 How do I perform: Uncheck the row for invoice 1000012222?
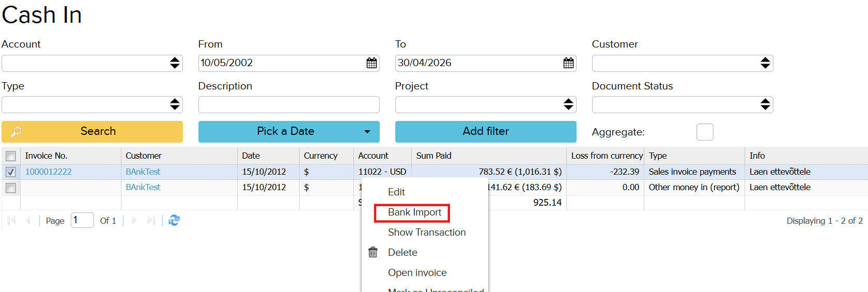point(11,172)
